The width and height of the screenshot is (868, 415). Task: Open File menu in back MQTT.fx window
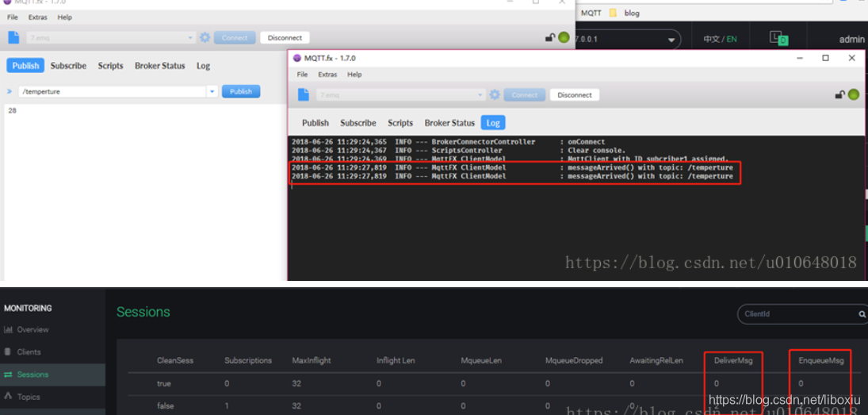[x=12, y=17]
